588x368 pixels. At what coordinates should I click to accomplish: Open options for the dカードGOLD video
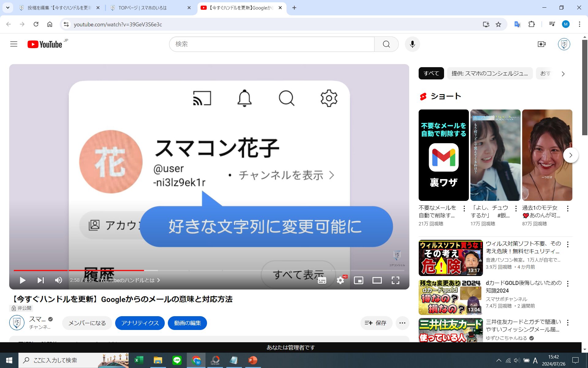pos(568,284)
